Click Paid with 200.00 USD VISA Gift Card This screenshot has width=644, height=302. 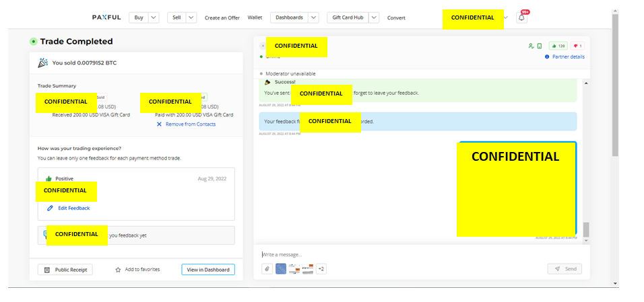pyautogui.click(x=194, y=115)
